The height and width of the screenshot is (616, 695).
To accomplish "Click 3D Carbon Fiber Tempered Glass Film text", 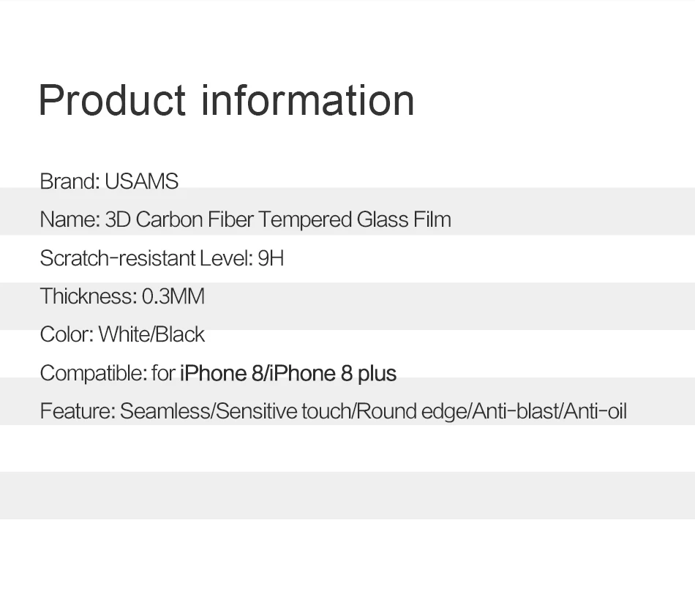I will coord(278,219).
